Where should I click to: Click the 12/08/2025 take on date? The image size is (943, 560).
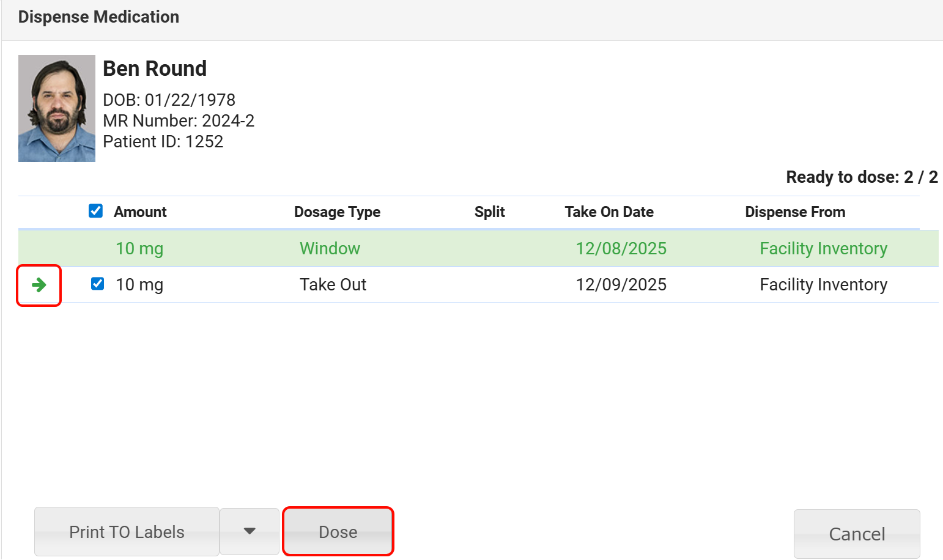point(621,249)
